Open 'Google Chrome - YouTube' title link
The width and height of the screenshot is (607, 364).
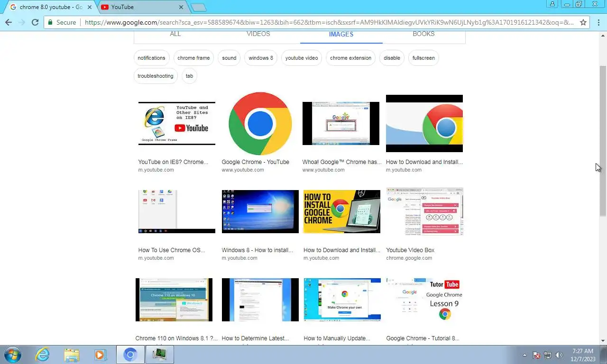[x=256, y=162]
